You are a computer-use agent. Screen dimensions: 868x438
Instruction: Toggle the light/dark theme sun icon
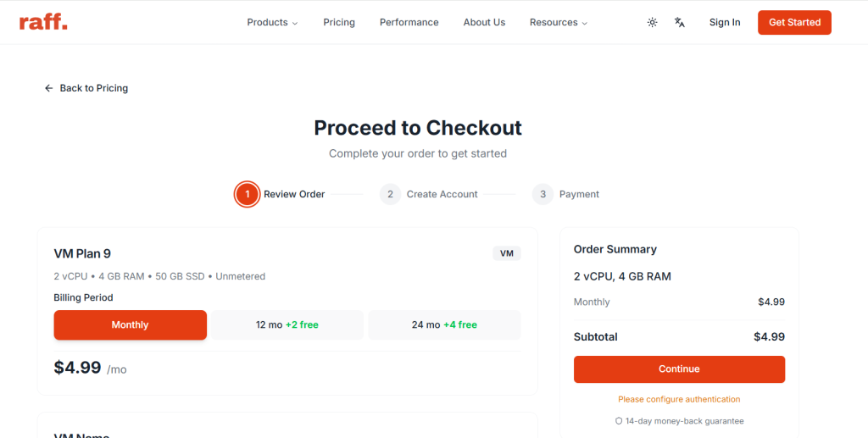coord(652,23)
